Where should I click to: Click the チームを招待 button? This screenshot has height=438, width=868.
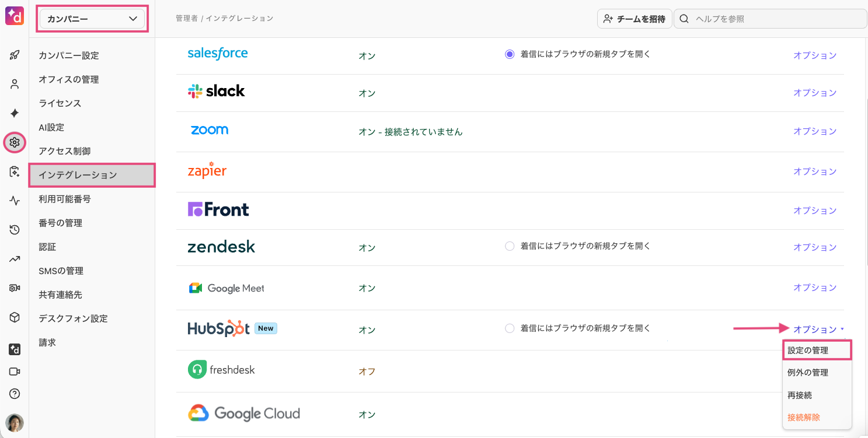635,19
